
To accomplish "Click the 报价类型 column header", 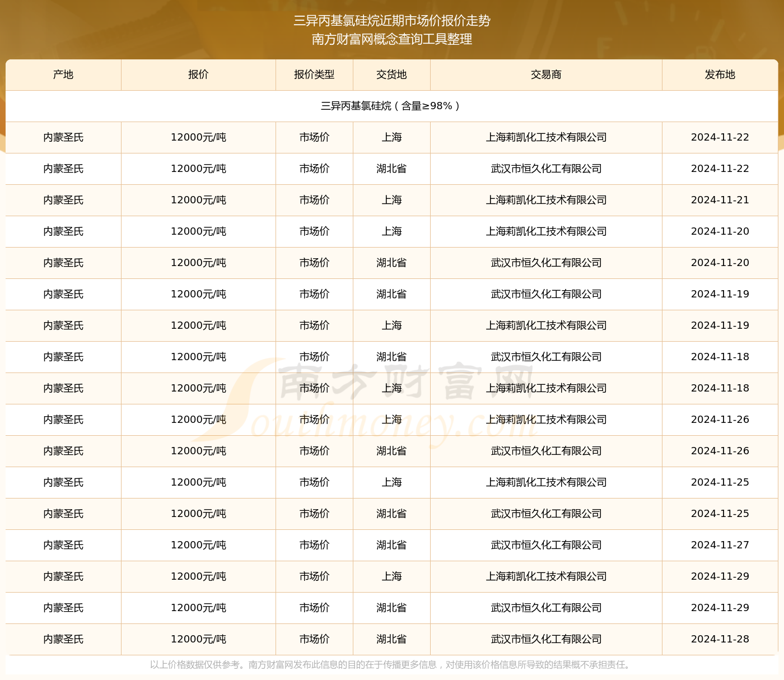I will (x=314, y=74).
